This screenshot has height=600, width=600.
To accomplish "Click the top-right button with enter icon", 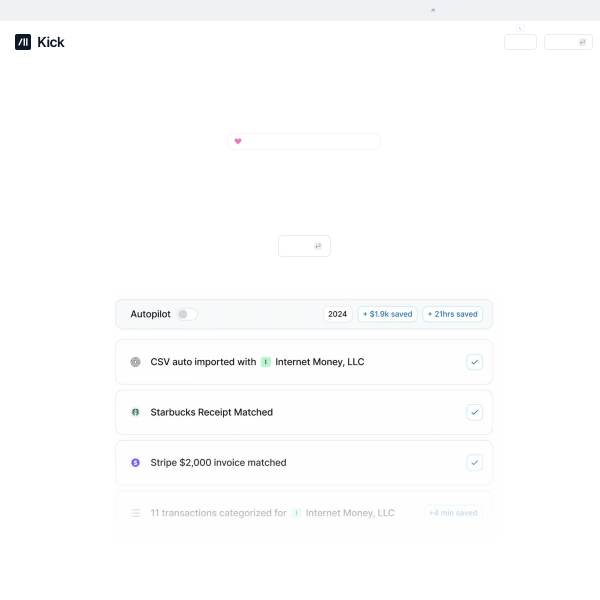I will pyautogui.click(x=568, y=42).
